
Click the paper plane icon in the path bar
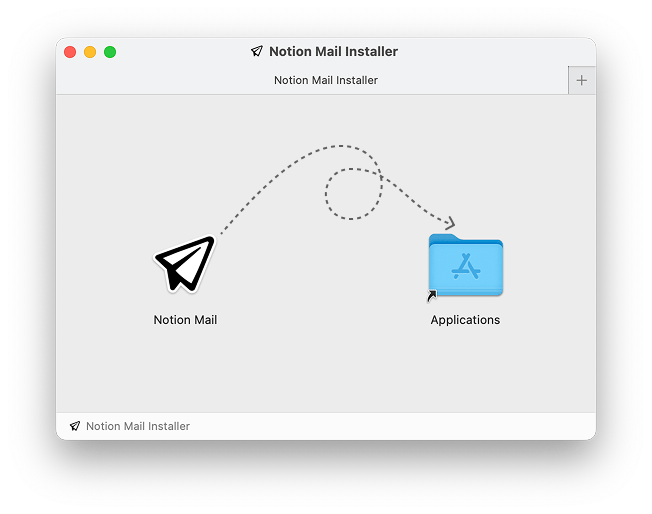click(x=75, y=426)
